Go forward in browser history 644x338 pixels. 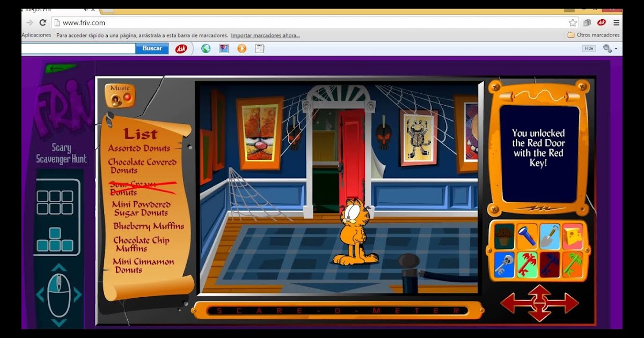click(30, 23)
